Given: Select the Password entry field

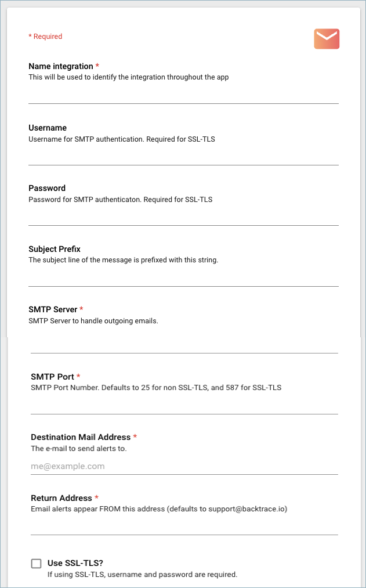Looking at the screenshot, I should pyautogui.click(x=183, y=217).
